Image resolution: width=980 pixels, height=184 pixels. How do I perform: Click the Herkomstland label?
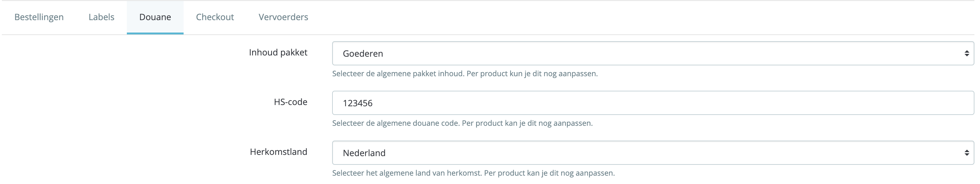coord(278,152)
